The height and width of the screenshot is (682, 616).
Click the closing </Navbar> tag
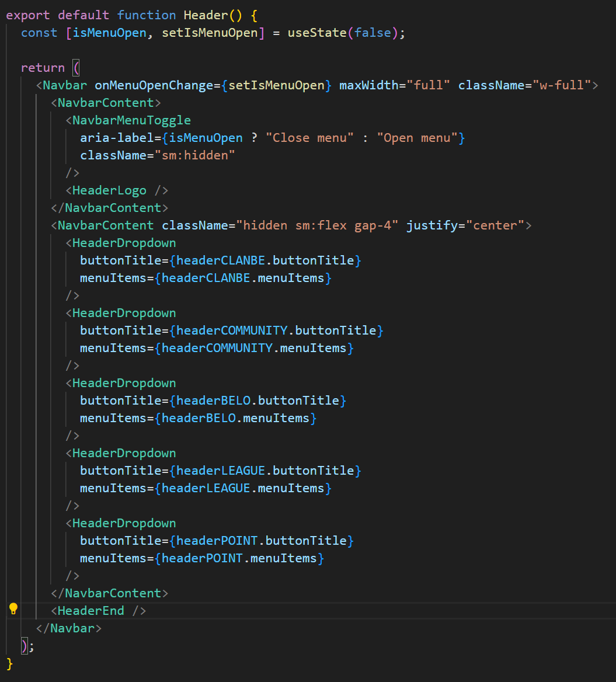tap(69, 628)
